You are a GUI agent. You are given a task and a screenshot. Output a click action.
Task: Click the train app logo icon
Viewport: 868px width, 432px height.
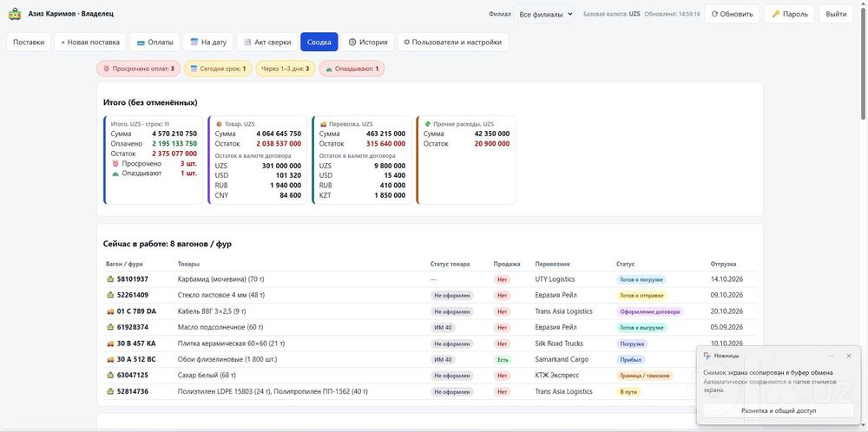pos(15,14)
